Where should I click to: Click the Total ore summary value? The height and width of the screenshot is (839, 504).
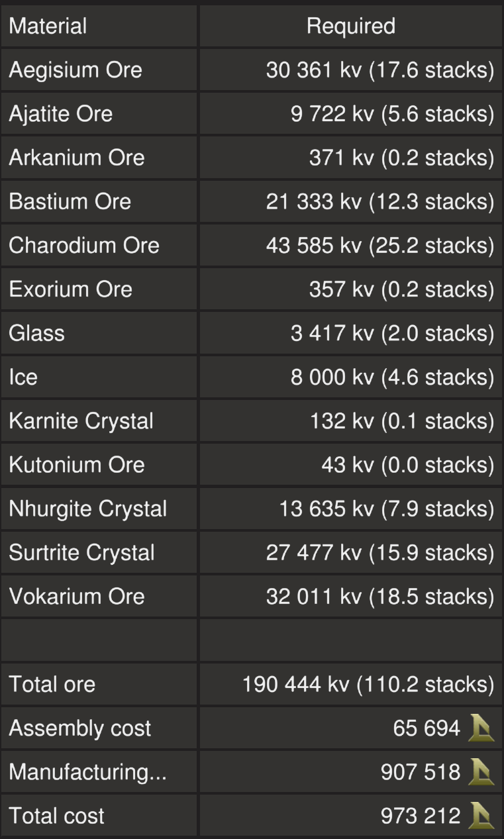(368, 685)
